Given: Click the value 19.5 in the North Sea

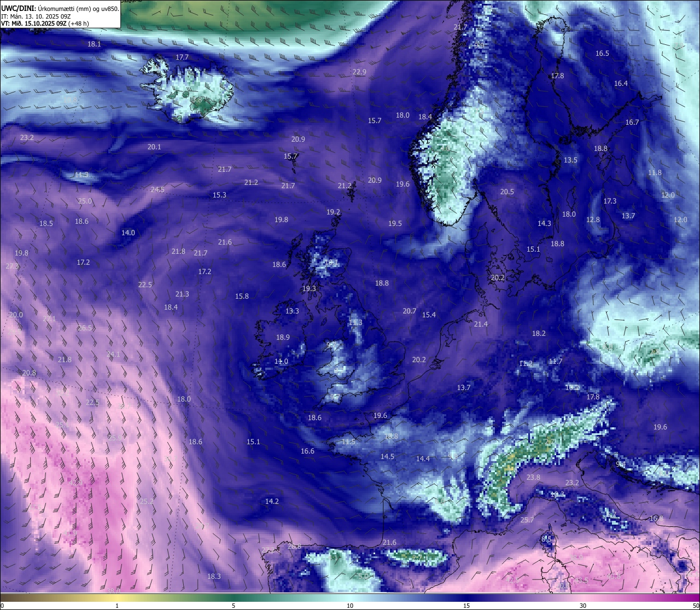Looking at the screenshot, I should point(395,223).
